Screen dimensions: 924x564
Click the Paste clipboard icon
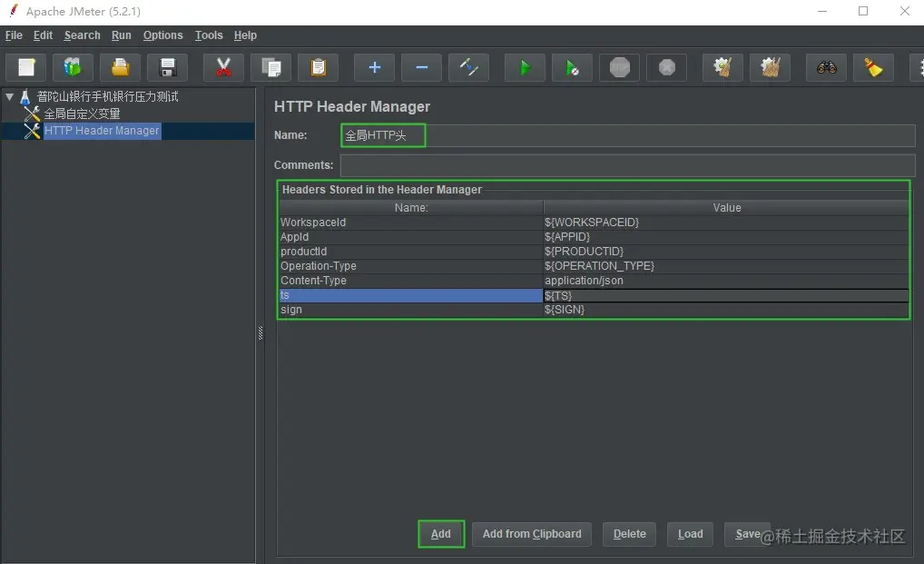tap(319, 68)
